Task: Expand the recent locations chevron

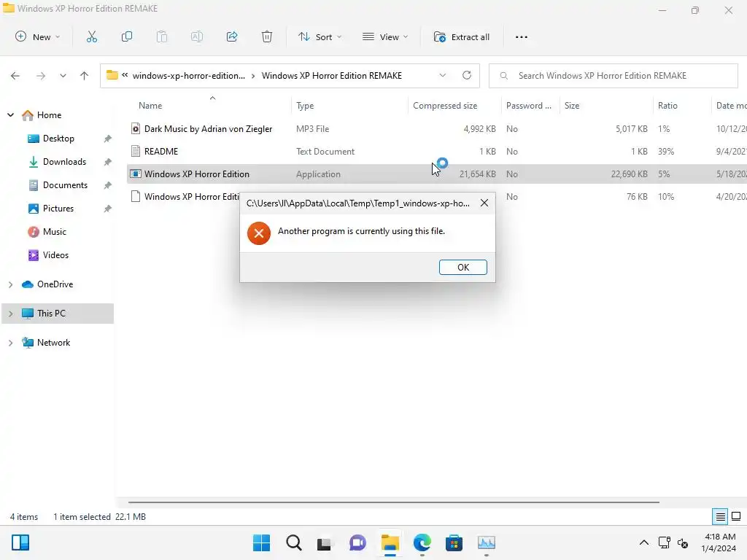Action: [63, 76]
